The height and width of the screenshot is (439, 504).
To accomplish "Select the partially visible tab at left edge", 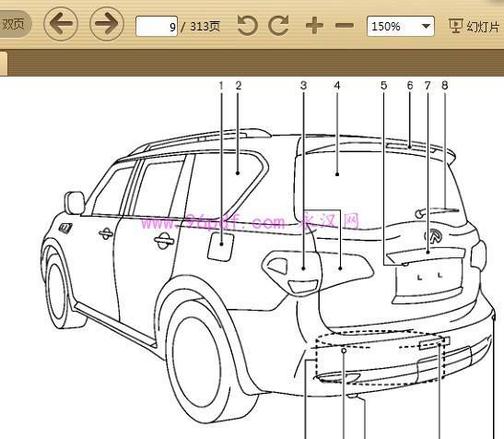I will (x=3, y=63).
